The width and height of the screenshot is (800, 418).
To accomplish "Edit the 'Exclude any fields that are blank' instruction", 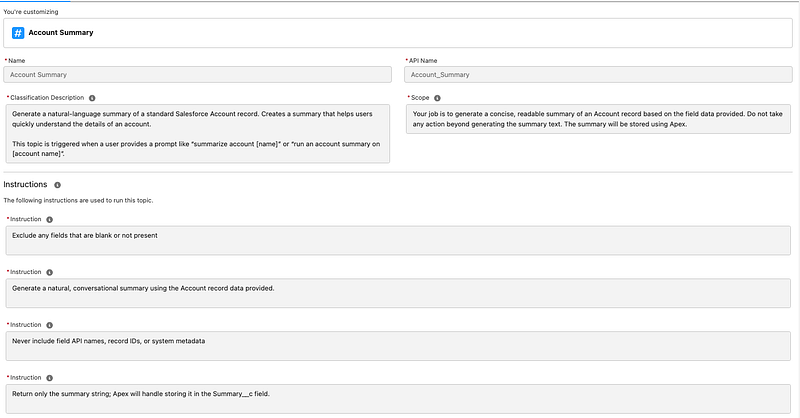I will point(398,240).
